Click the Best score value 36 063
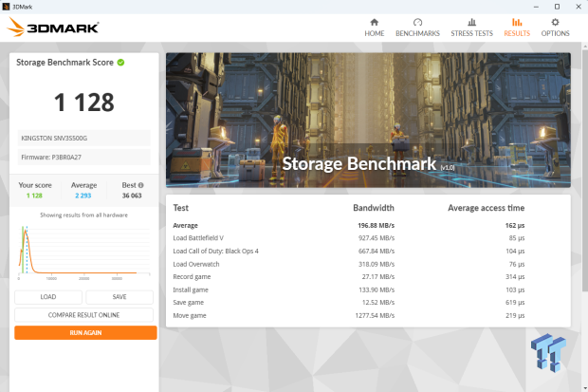 132,196
